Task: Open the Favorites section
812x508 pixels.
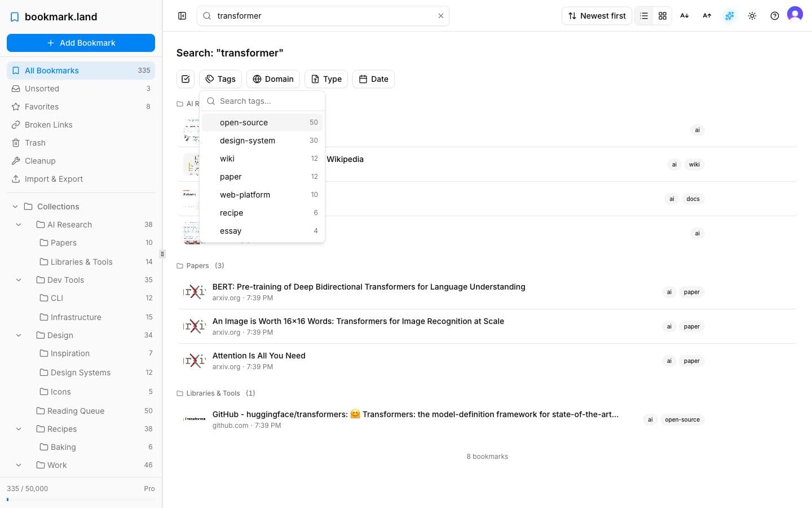Action: (81, 107)
